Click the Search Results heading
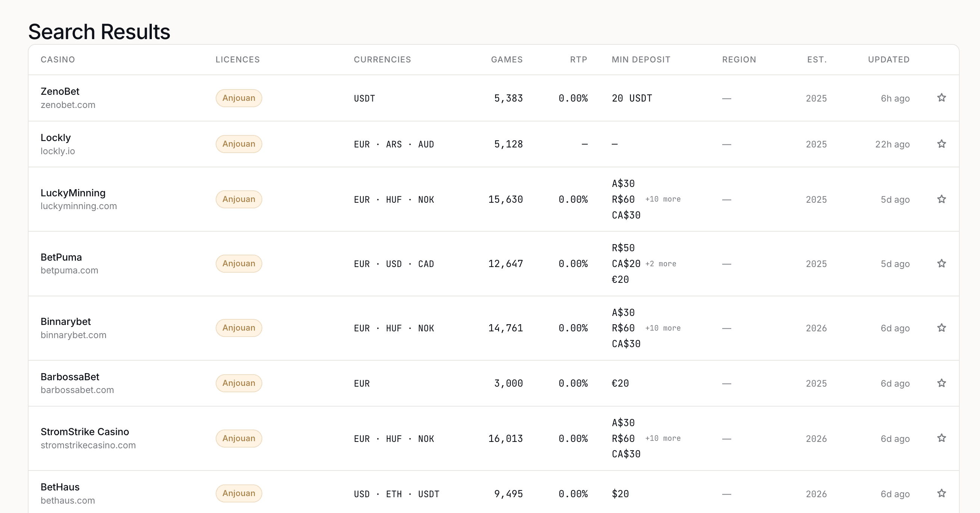The width and height of the screenshot is (980, 513). pyautogui.click(x=99, y=32)
